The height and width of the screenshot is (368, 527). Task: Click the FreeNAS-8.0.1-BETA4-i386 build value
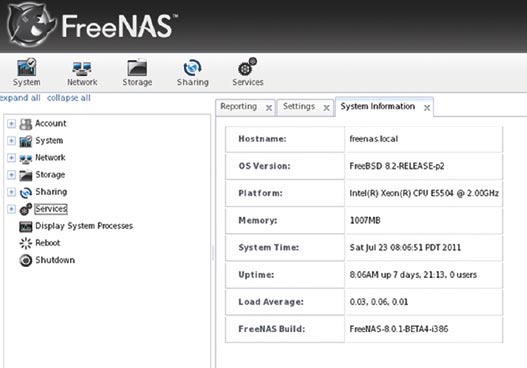pyautogui.click(x=399, y=329)
